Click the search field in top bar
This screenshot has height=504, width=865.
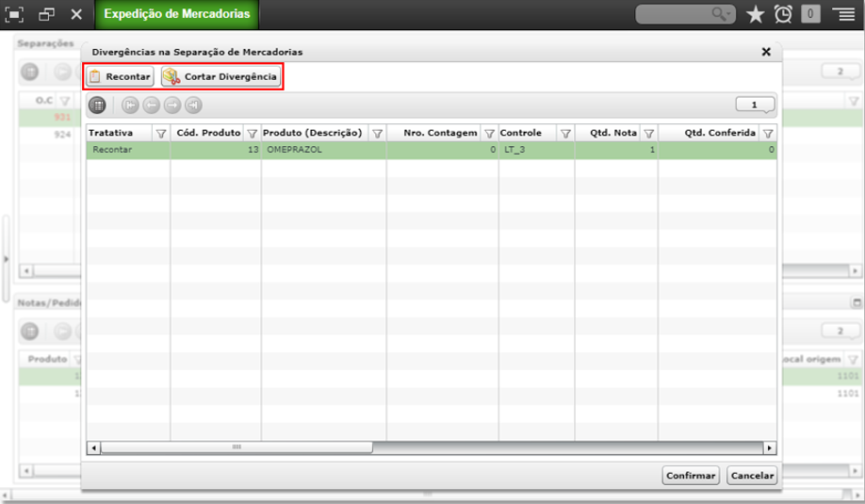click(x=685, y=14)
